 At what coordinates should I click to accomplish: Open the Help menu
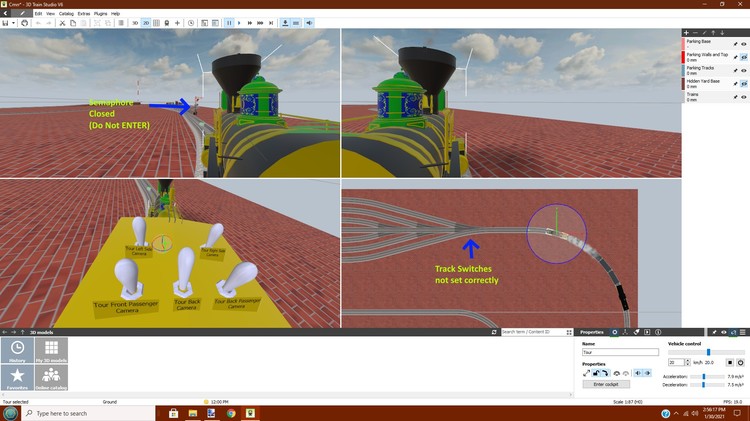point(115,14)
